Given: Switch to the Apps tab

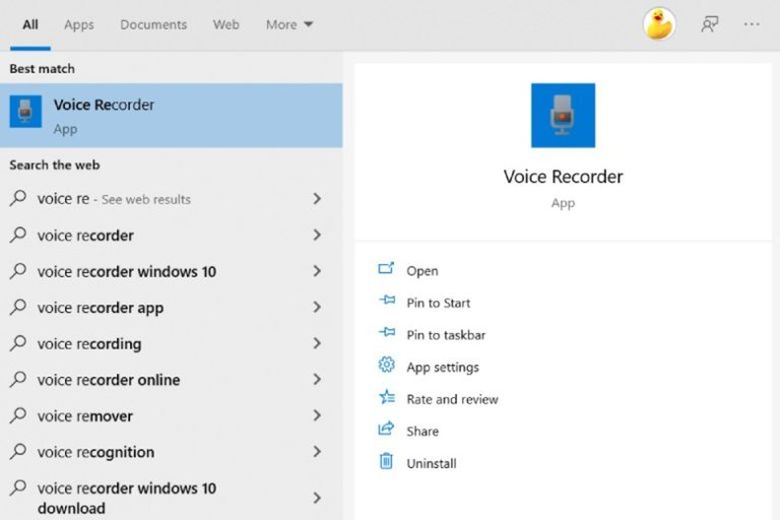Looking at the screenshot, I should 79,25.
